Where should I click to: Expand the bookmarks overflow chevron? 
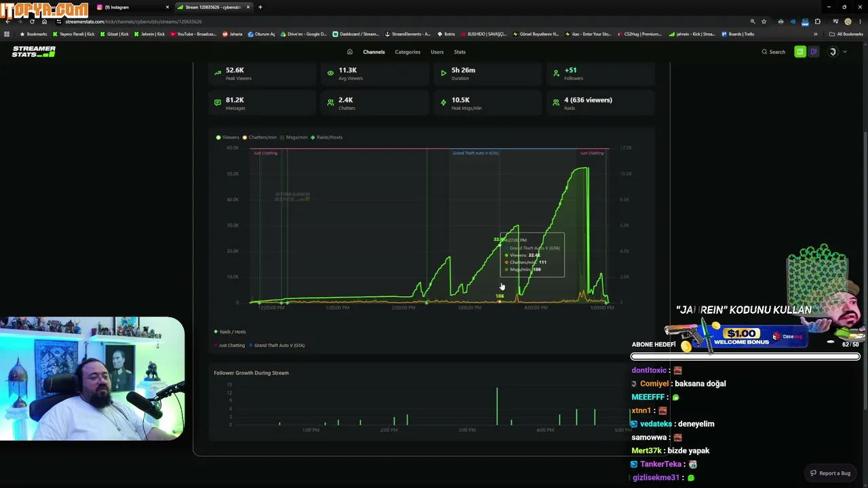tap(816, 34)
